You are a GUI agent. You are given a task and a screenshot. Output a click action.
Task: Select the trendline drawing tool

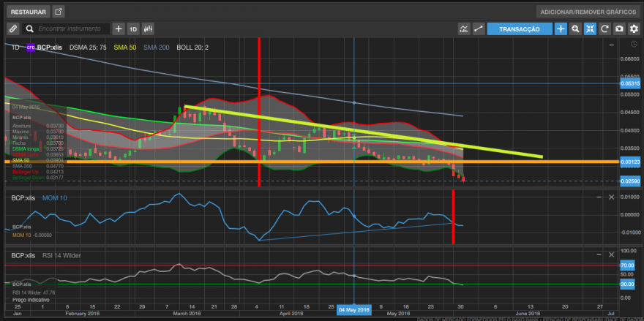point(478,29)
